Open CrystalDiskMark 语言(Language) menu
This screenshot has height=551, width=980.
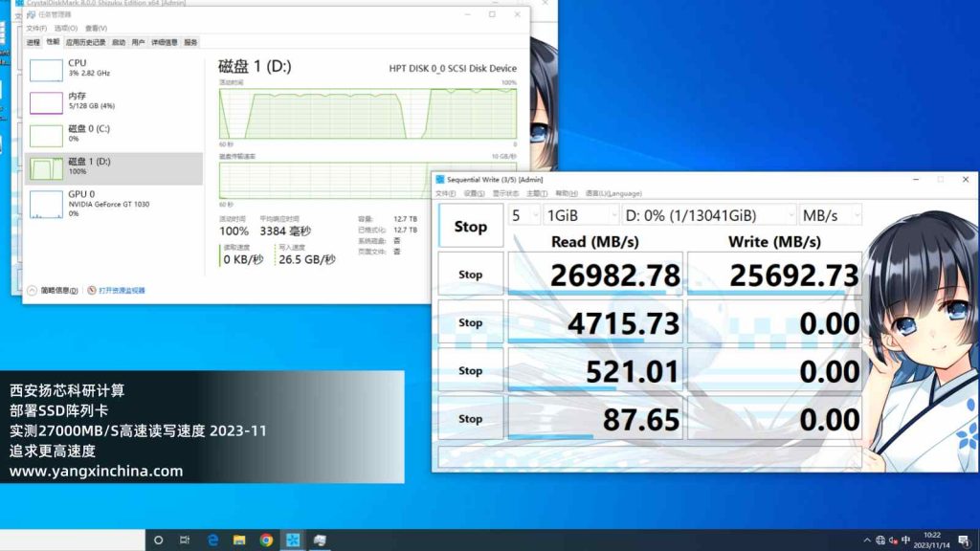[x=613, y=193]
